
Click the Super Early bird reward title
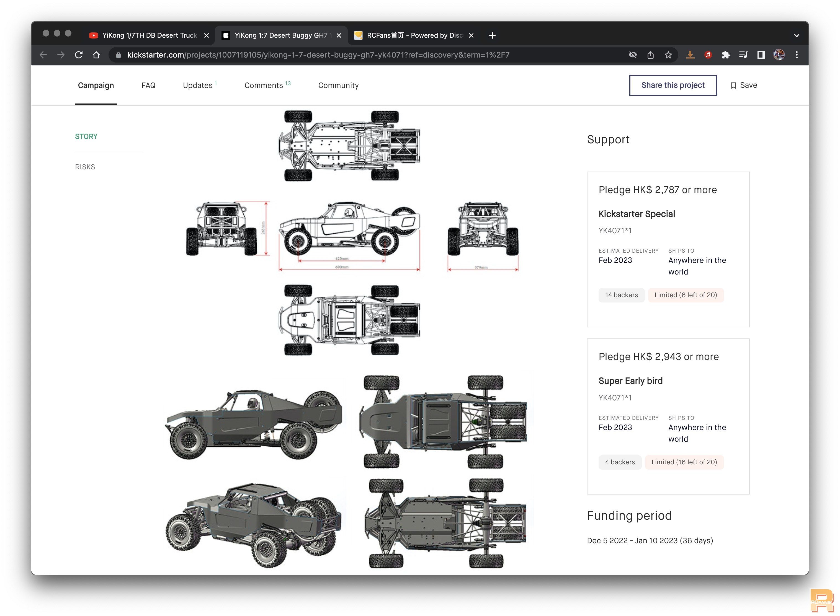click(x=630, y=381)
